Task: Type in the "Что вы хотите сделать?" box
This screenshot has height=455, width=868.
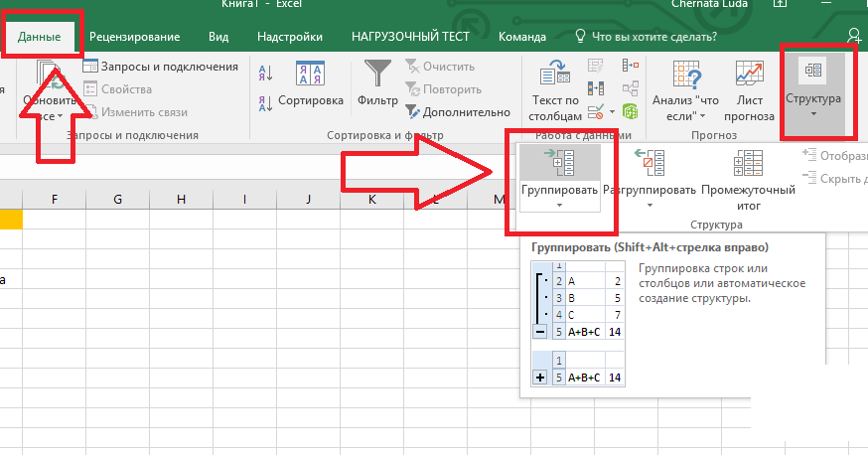Action: point(653,37)
